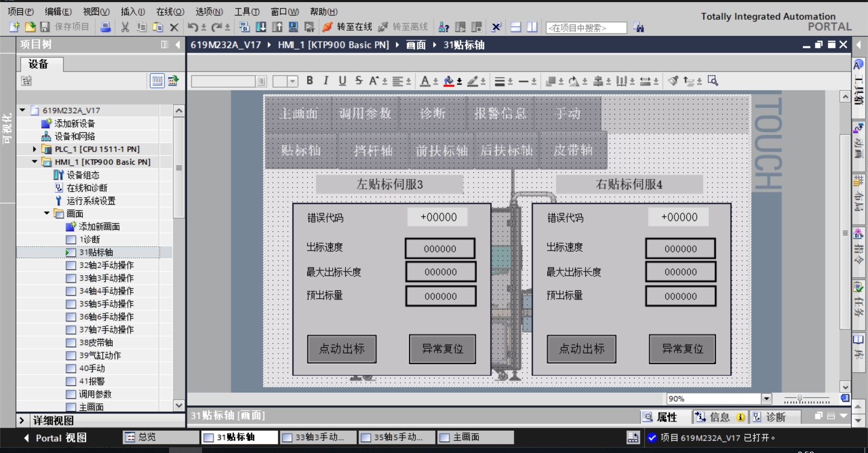Select 32轴2手动操作 screen in tree

coord(107,265)
